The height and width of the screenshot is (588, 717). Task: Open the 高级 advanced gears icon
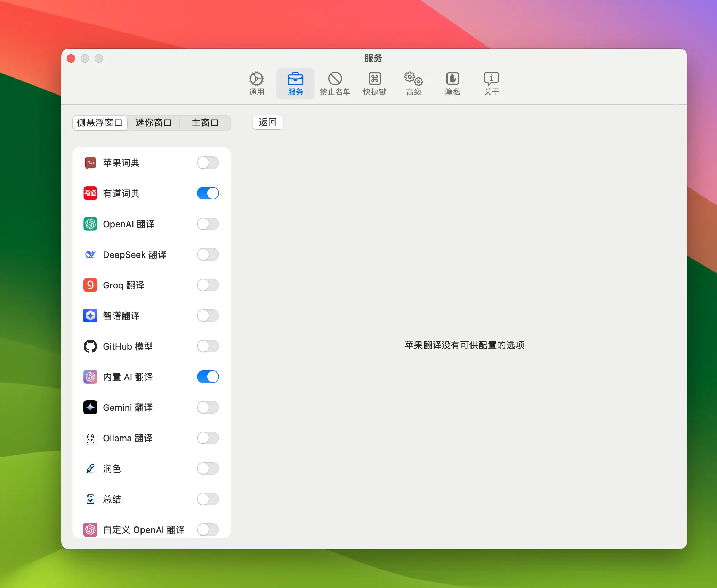tap(413, 79)
